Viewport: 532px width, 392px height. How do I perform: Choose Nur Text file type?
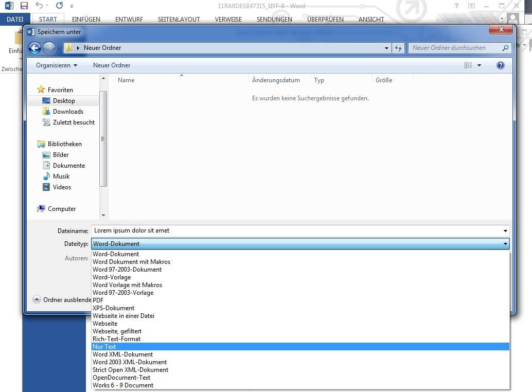(x=300, y=347)
